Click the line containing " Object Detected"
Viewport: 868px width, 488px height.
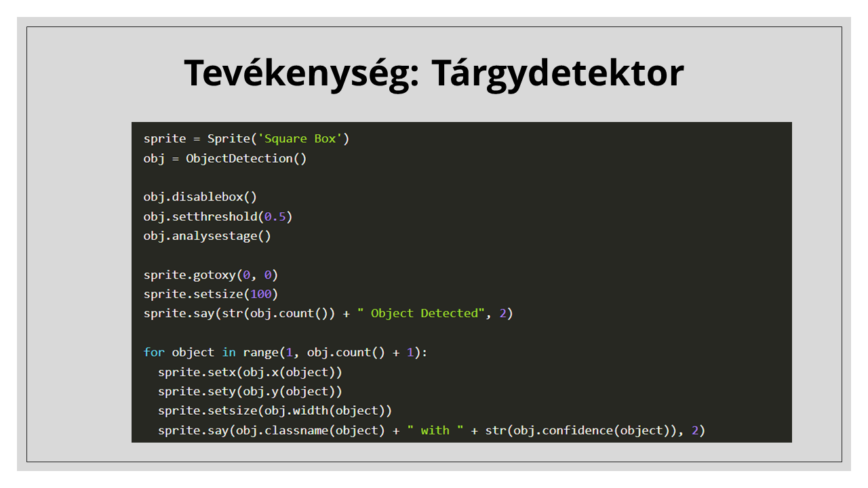click(328, 314)
